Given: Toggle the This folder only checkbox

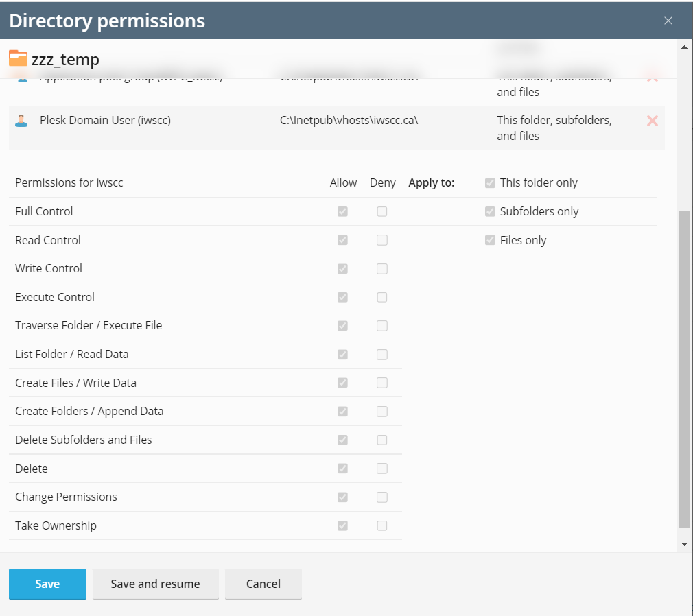Looking at the screenshot, I should coord(490,183).
